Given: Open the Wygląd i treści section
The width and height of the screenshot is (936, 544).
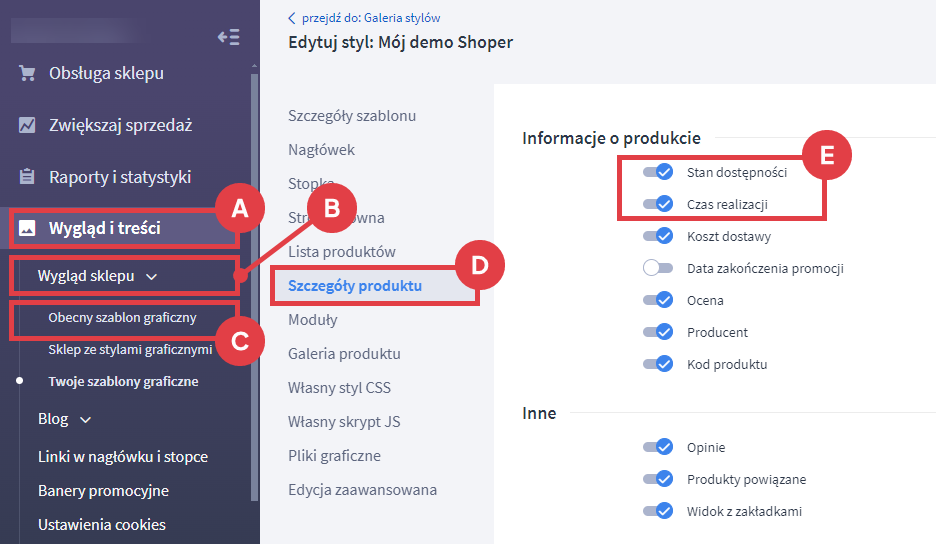Looking at the screenshot, I should coord(104,228).
